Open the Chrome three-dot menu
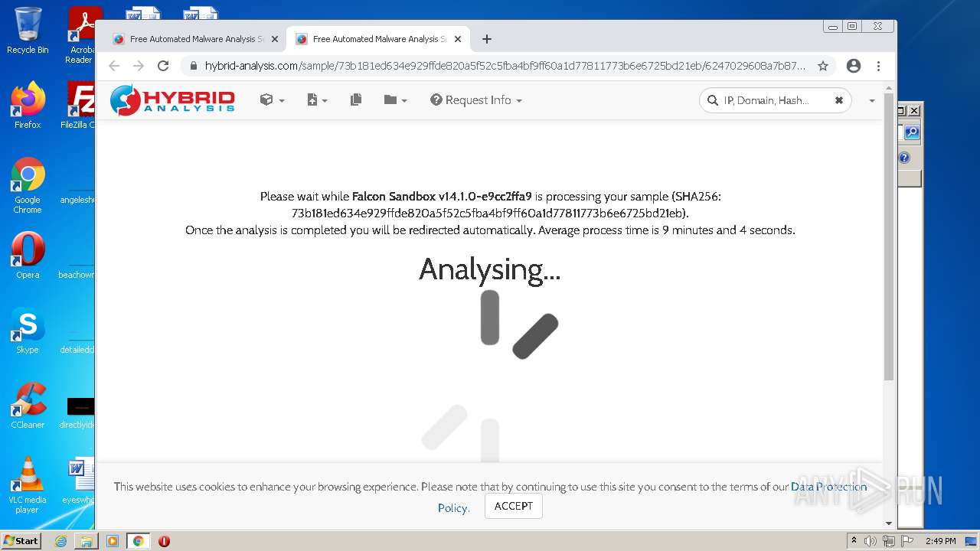 (x=878, y=66)
